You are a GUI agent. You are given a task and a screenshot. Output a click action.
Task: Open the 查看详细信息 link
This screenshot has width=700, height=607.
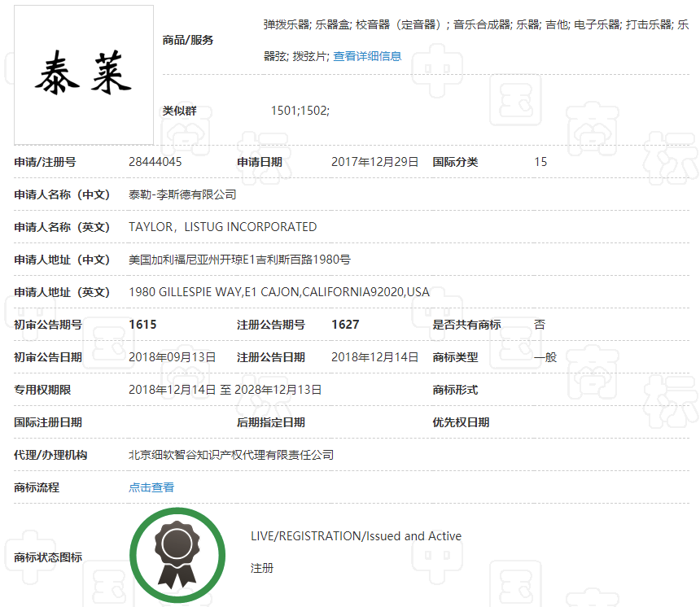[x=367, y=56]
